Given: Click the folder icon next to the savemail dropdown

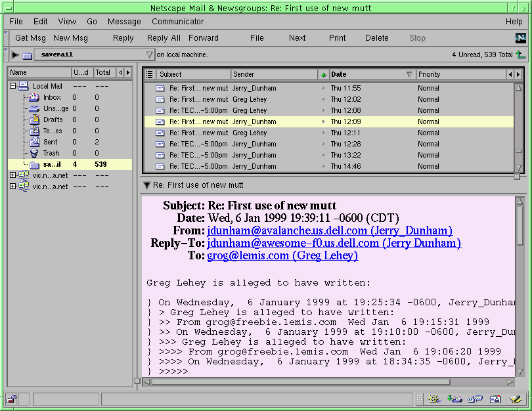Looking at the screenshot, I should tap(28, 55).
